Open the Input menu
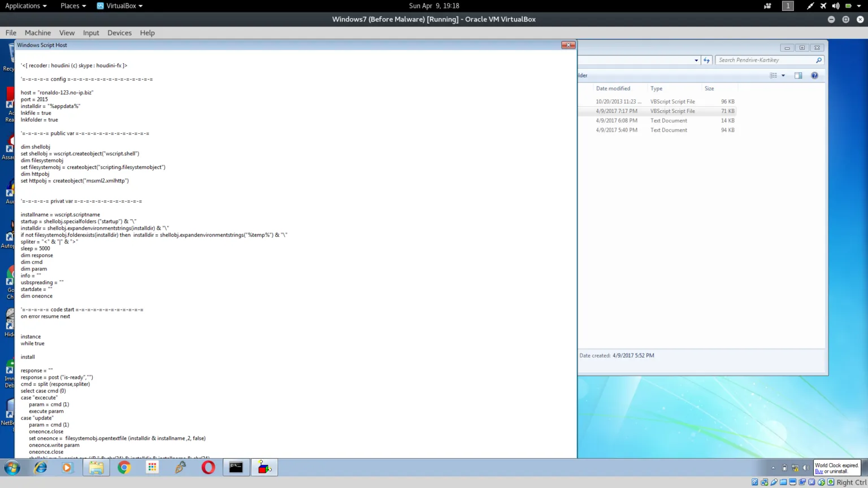This screenshot has height=488, width=868. [91, 33]
